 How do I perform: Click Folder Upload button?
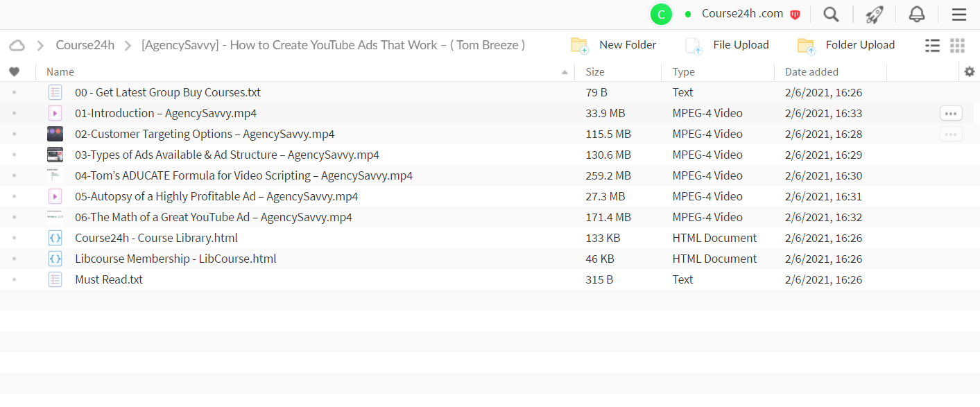[845, 45]
